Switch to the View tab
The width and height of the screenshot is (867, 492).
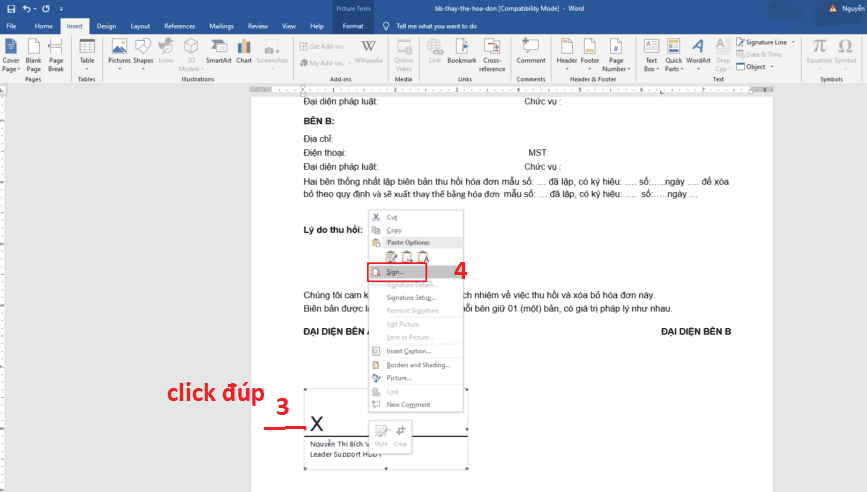pos(289,26)
